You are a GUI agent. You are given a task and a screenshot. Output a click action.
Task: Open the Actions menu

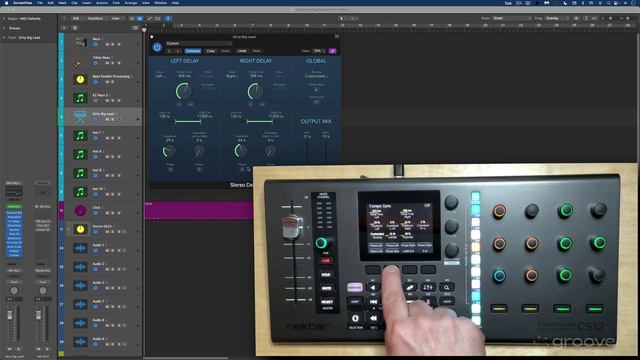(x=102, y=3)
